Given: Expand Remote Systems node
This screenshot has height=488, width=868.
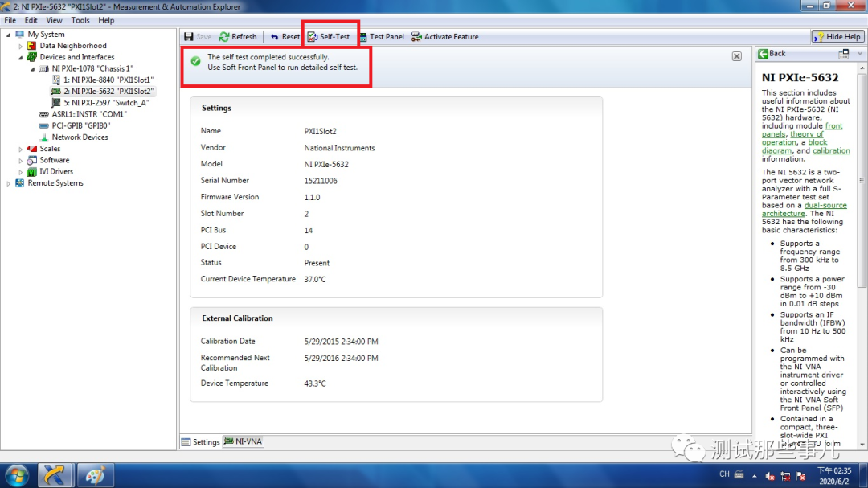Looking at the screenshot, I should click(8, 183).
